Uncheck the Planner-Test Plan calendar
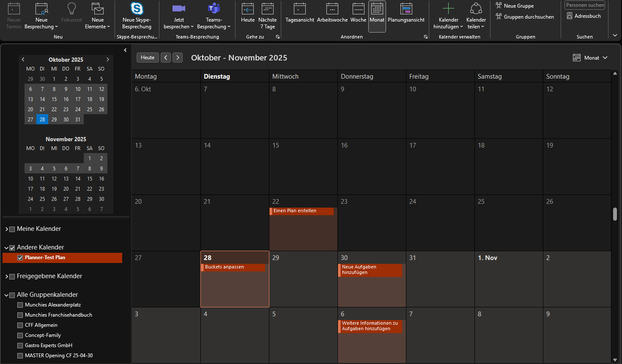Screen dimensions: 622x364 pyautogui.click(x=20, y=258)
